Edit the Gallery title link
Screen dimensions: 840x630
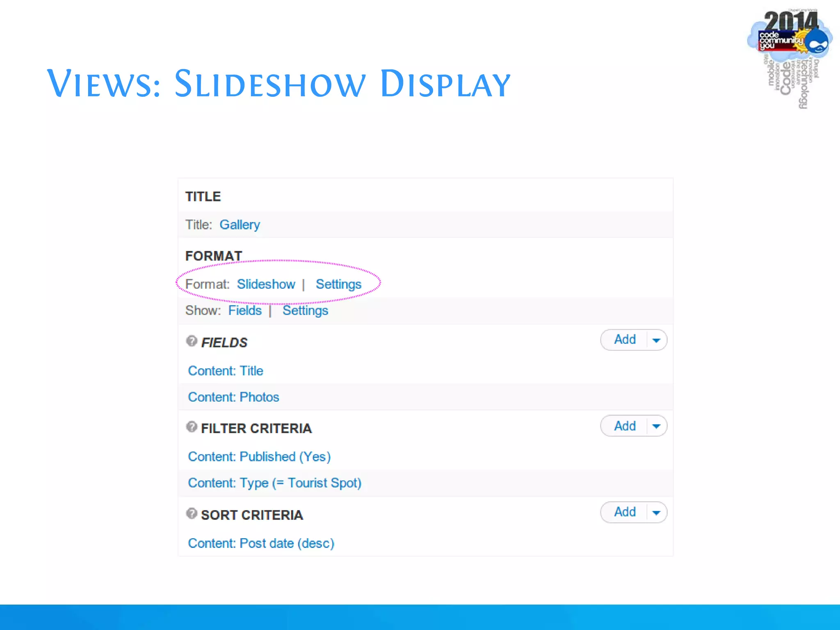(240, 225)
